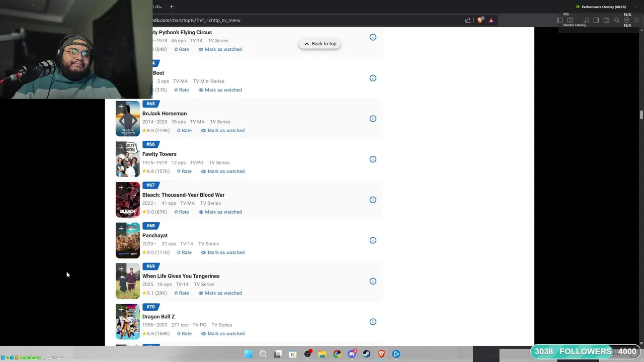Open info for Fawlty Towers
Viewport: 644px width, 362px height.
point(373,159)
